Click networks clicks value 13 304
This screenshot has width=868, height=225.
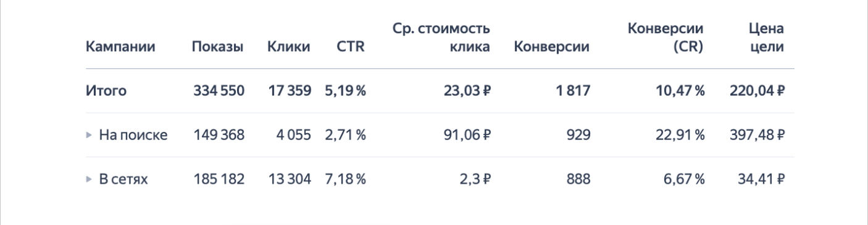[x=288, y=180]
